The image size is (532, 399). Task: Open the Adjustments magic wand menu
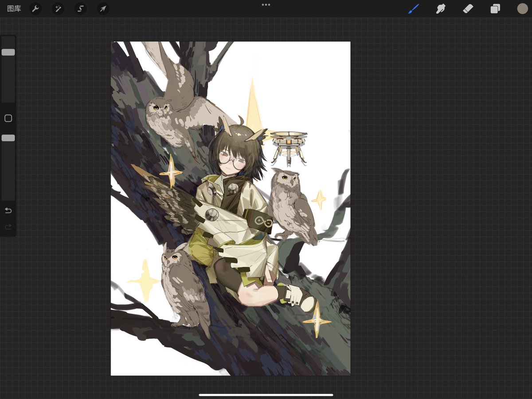point(58,8)
